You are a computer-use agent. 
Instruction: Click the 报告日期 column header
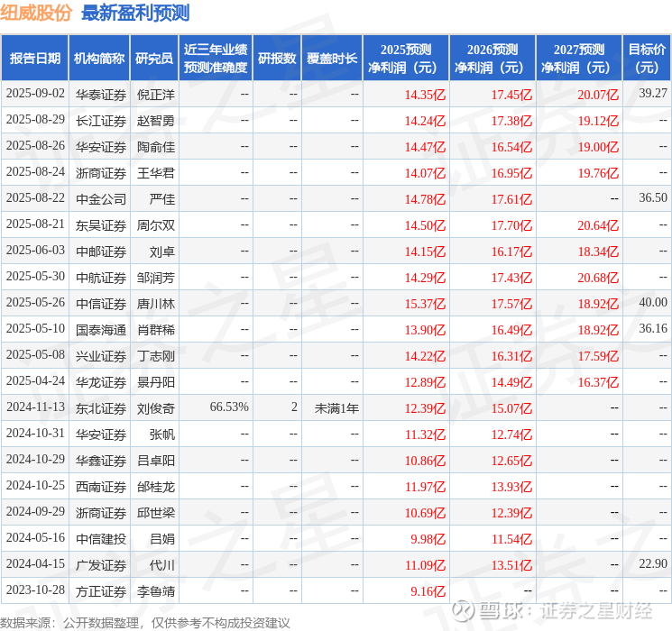click(x=34, y=59)
